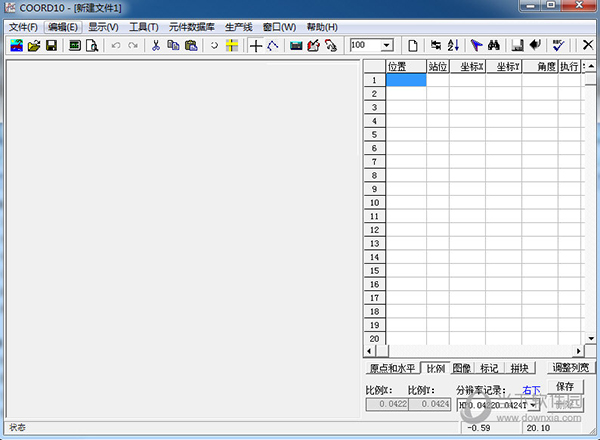Expand the 分辨率记录 combo box
600x440 pixels.
[x=533, y=405]
